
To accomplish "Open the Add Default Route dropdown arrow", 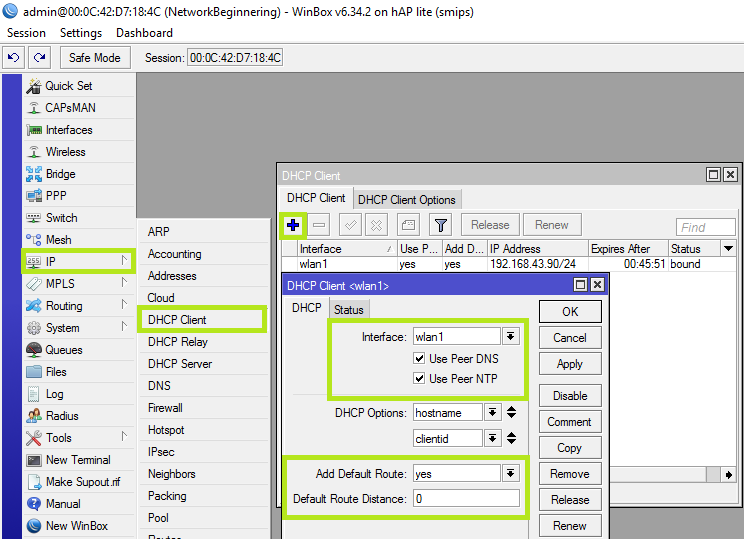I will (511, 474).
